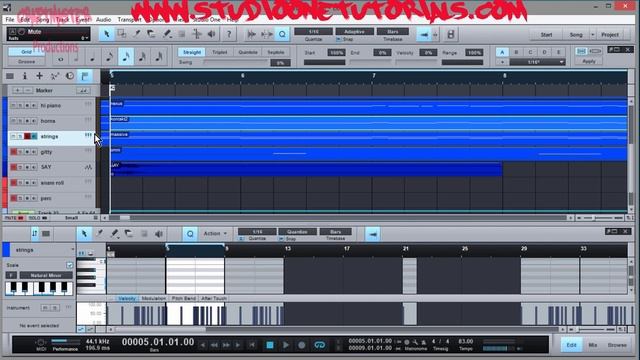Open the tempo track clock icon
The width and height of the screenshot is (640, 360).
point(70,76)
